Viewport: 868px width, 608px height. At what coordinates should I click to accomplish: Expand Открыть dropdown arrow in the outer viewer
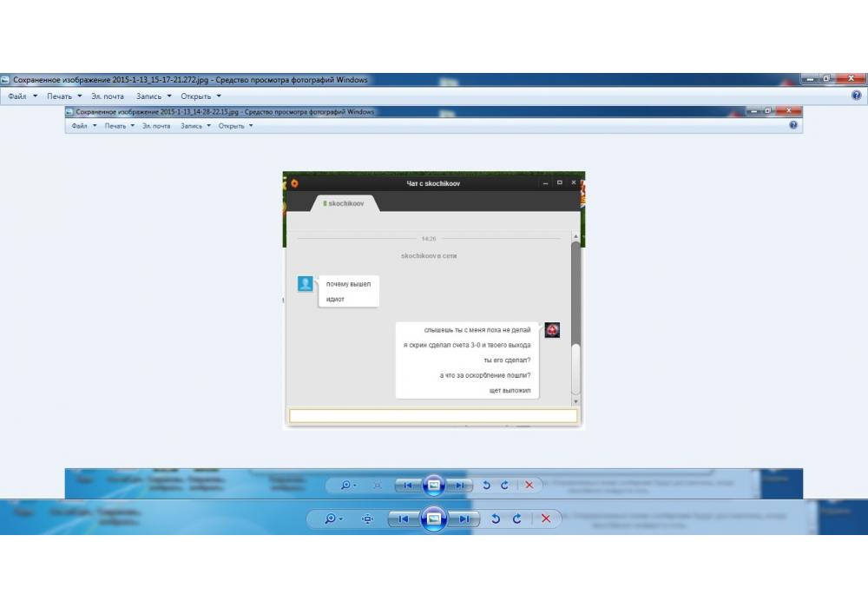click(219, 96)
